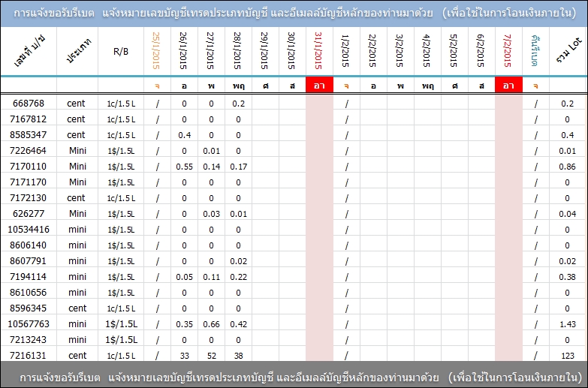
Task: Select account number 7167812 cell
Action: (x=29, y=119)
